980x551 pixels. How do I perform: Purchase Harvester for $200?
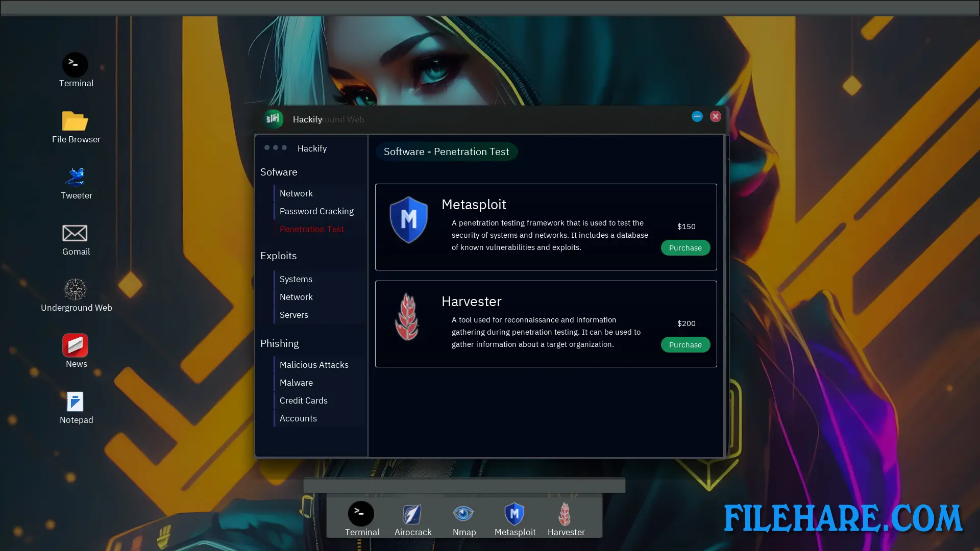tap(685, 344)
